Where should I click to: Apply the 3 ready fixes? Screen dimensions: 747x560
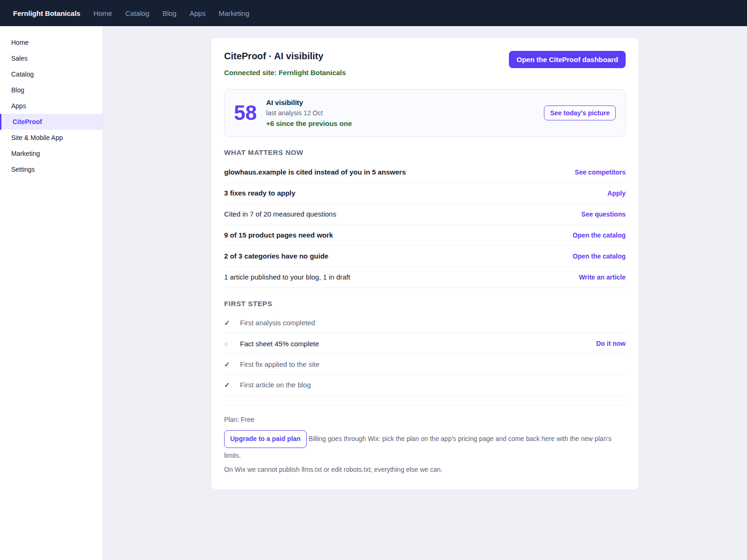[616, 193]
